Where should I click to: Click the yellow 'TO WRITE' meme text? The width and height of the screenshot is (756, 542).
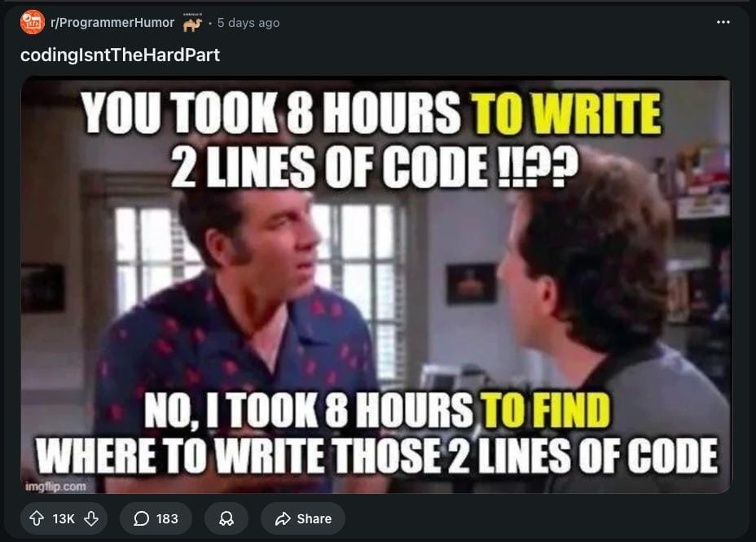[565, 114]
